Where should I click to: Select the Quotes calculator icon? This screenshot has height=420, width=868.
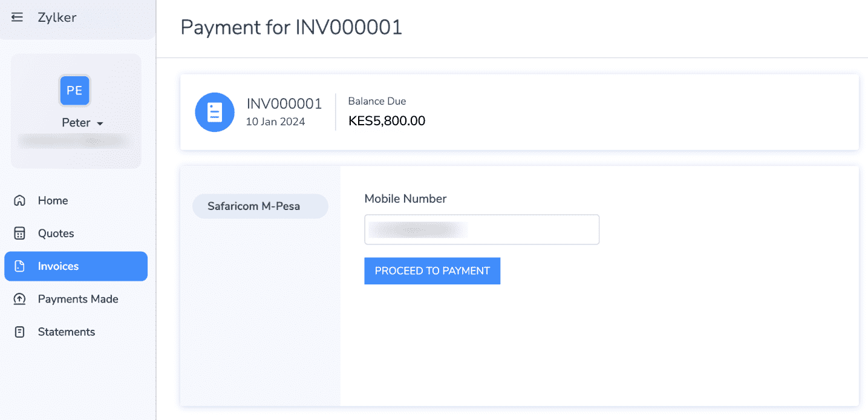point(19,233)
